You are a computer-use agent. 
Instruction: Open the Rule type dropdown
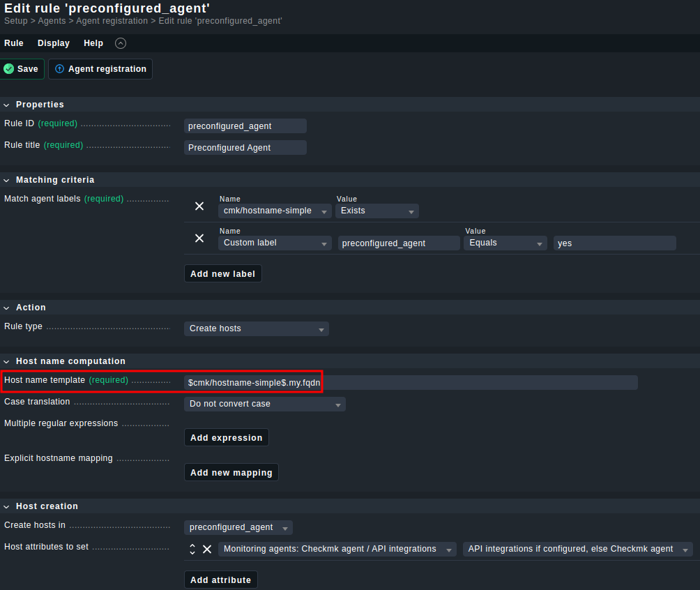256,328
